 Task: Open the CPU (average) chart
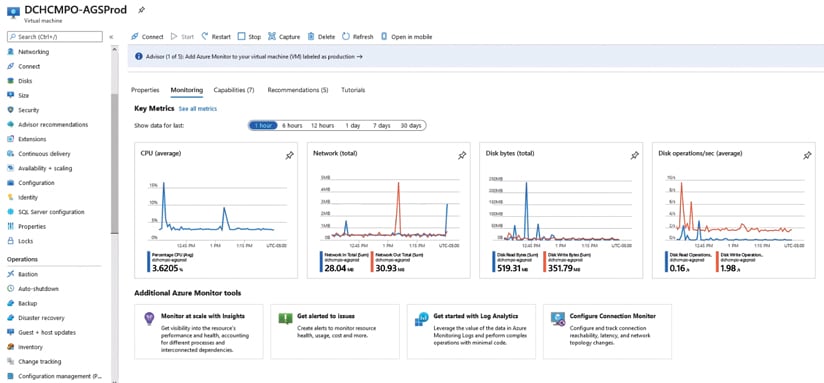pyautogui.click(x=216, y=210)
